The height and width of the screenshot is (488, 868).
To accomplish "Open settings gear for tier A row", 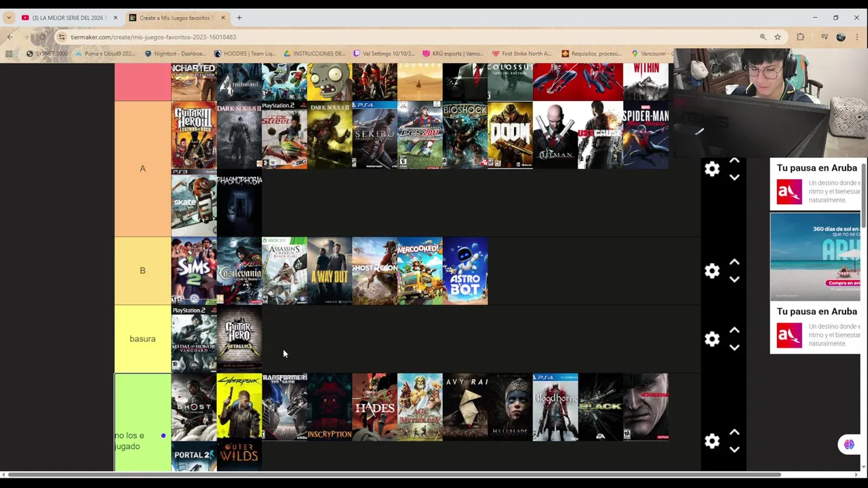I will point(712,169).
